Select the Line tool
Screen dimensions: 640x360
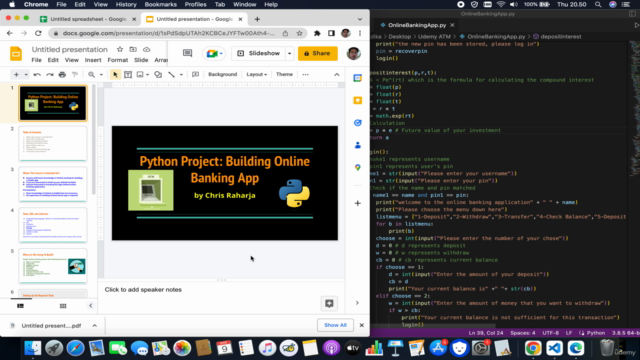click(x=171, y=75)
